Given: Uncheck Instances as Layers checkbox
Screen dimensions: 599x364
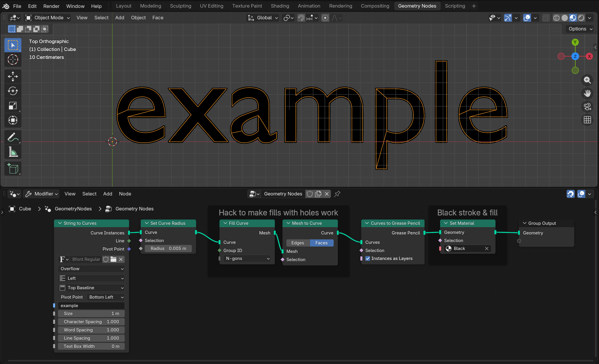Looking at the screenshot, I should (x=368, y=258).
